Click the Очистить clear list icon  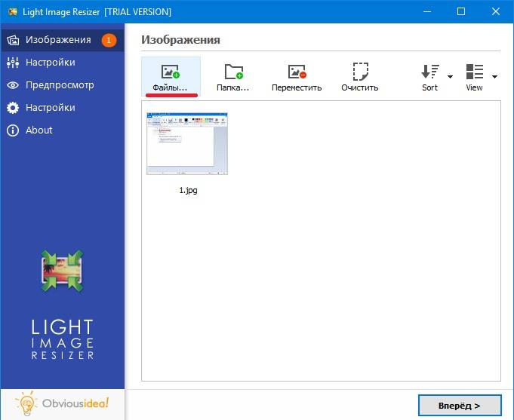pyautogui.click(x=360, y=72)
